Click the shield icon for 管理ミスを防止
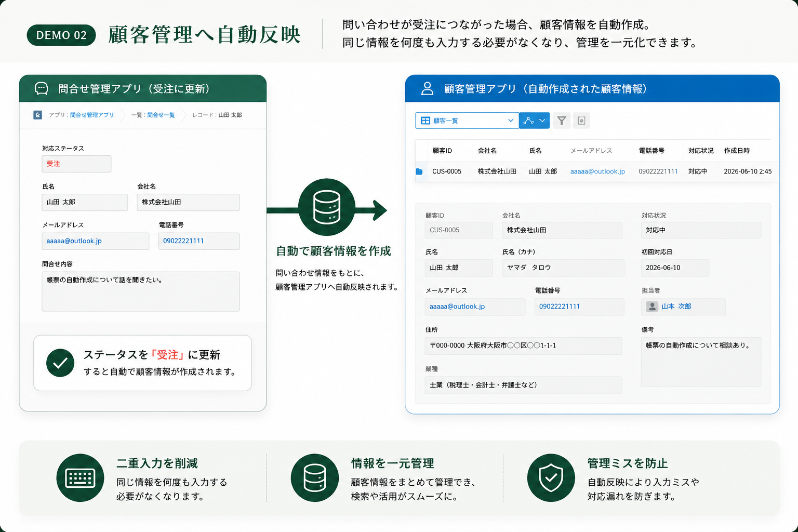 tap(551, 478)
